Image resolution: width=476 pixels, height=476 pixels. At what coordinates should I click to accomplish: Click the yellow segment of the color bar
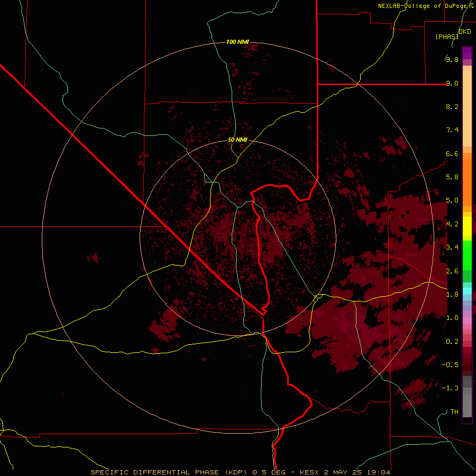click(467, 226)
